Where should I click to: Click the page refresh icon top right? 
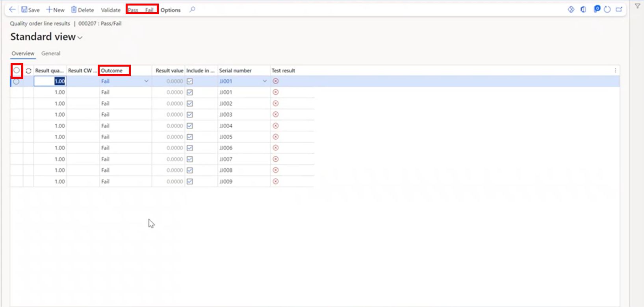[607, 9]
